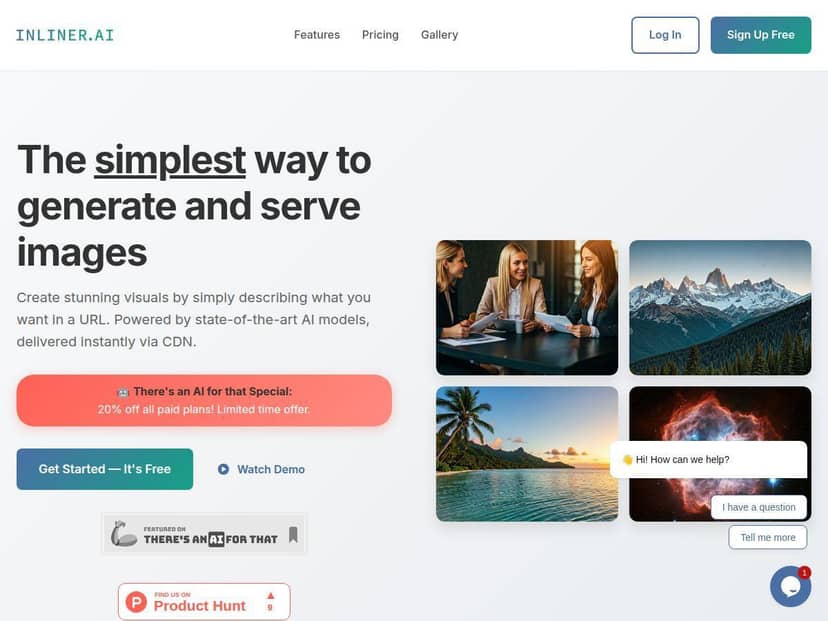Open the Features menu item

(317, 35)
